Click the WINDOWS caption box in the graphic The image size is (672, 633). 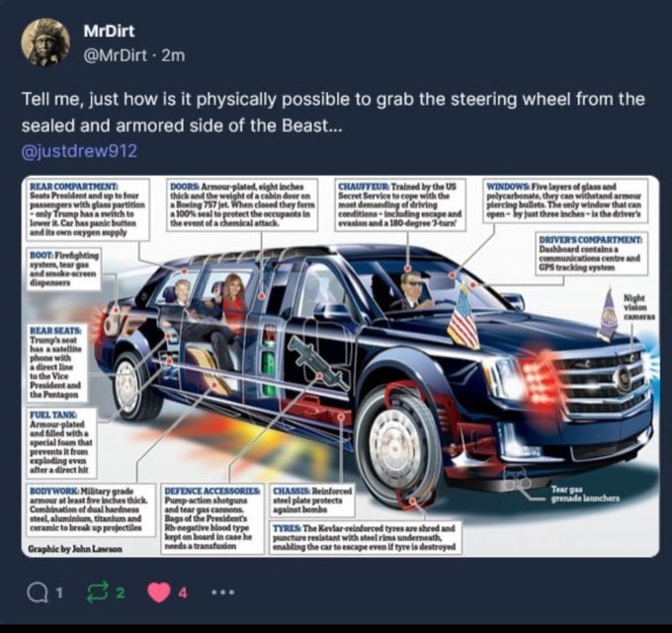565,200
